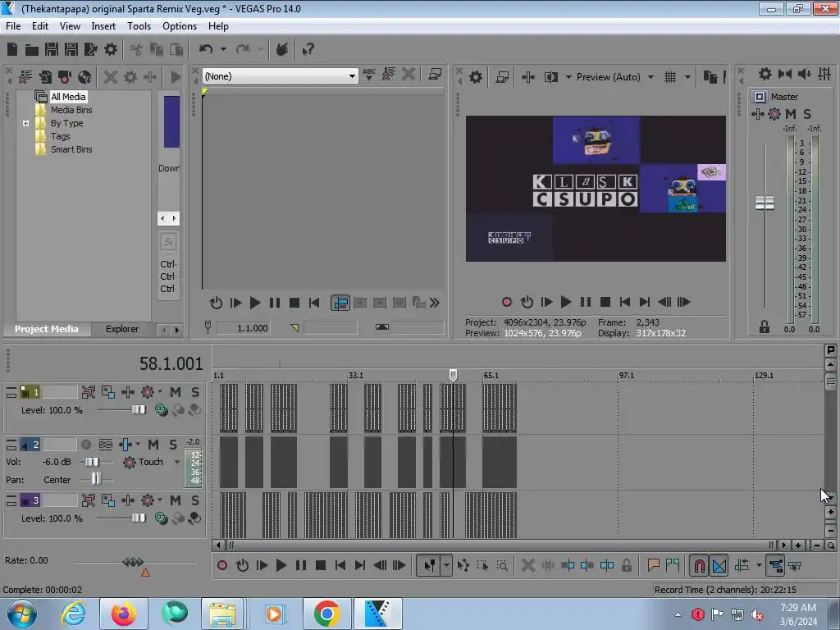Open the Options menu
The height and width of the screenshot is (630, 840).
click(180, 25)
